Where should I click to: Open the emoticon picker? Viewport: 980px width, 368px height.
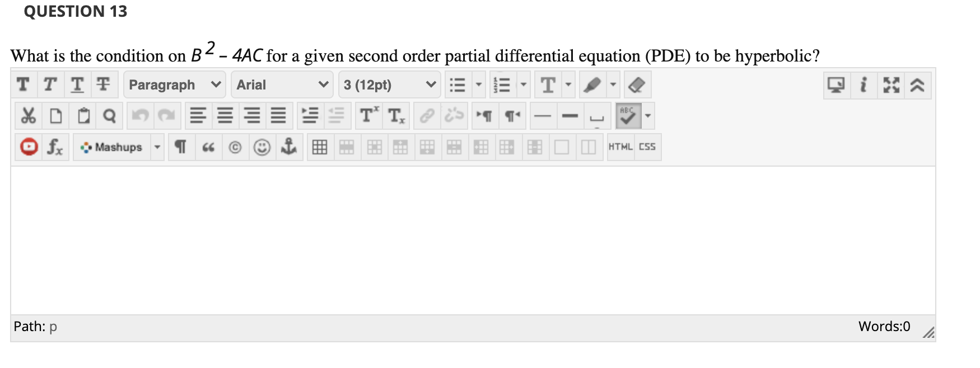click(262, 147)
